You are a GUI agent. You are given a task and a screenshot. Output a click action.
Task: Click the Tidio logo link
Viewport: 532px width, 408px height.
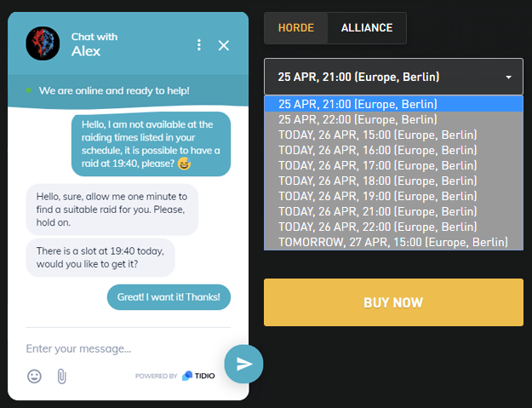pos(198,376)
